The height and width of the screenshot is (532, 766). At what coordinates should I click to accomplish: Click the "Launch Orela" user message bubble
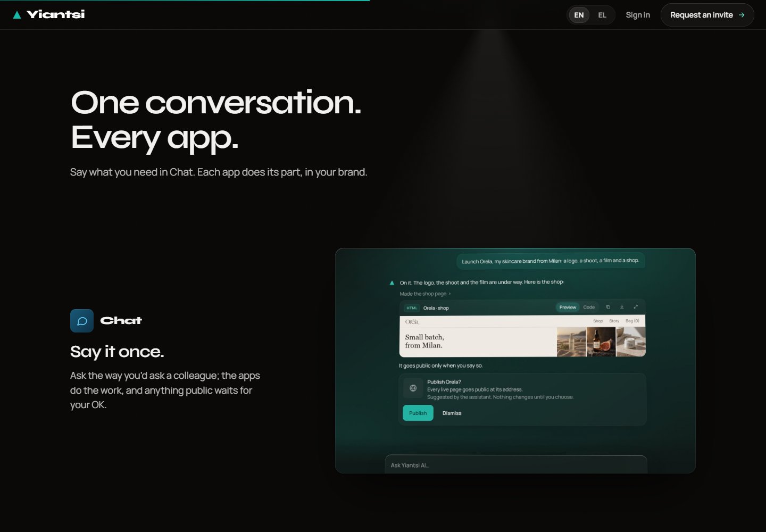coord(551,261)
